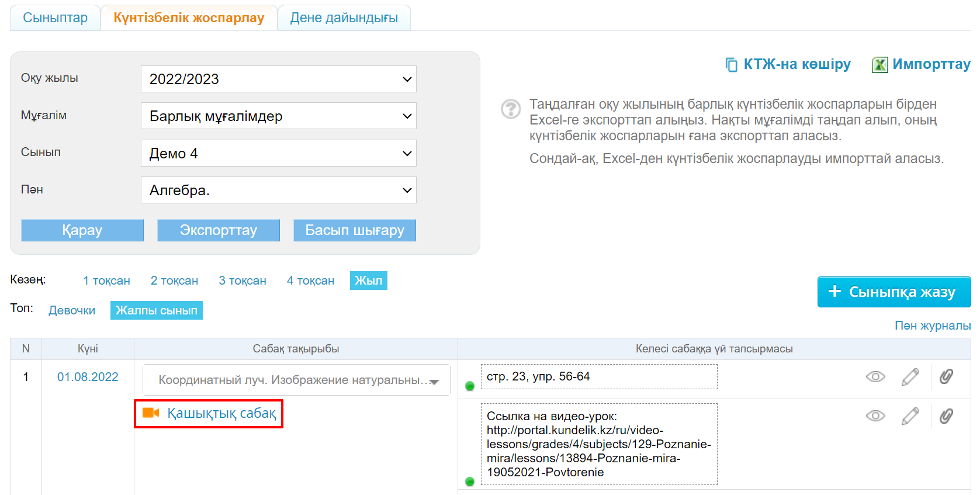The image size is (980, 495).
Task: Click the copy icon beside КТЖ-на көшіру
Action: 731,64
